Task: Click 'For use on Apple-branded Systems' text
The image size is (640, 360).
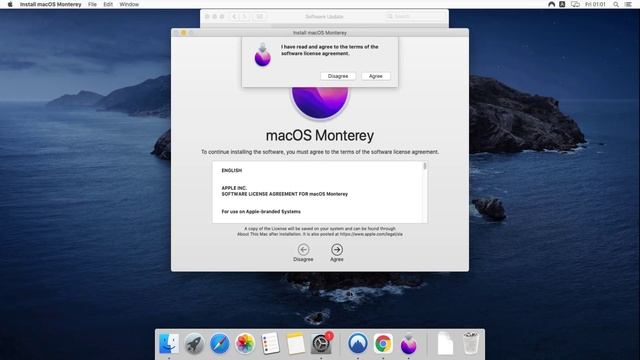Action: click(261, 211)
